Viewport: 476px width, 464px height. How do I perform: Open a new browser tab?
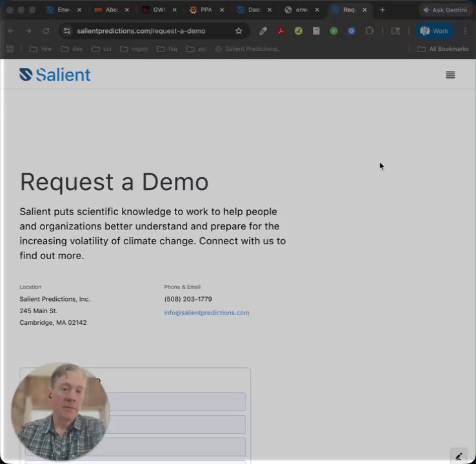pyautogui.click(x=382, y=10)
